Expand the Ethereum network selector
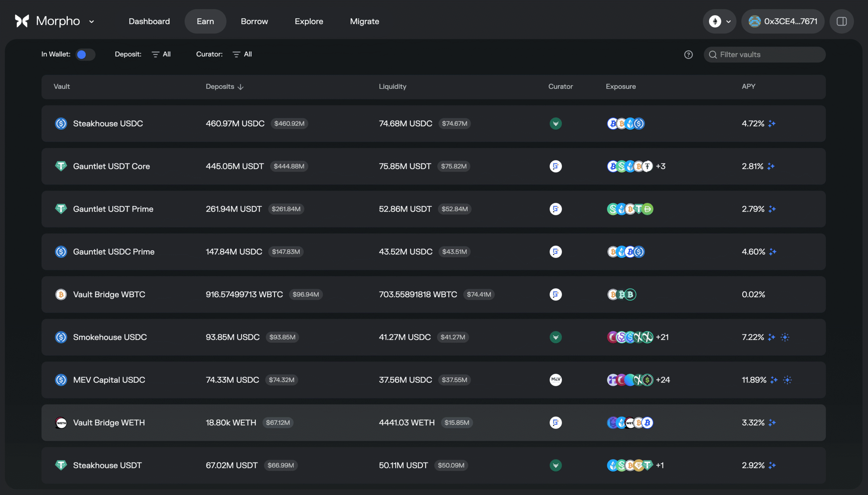This screenshot has width=868, height=495. pyautogui.click(x=719, y=21)
